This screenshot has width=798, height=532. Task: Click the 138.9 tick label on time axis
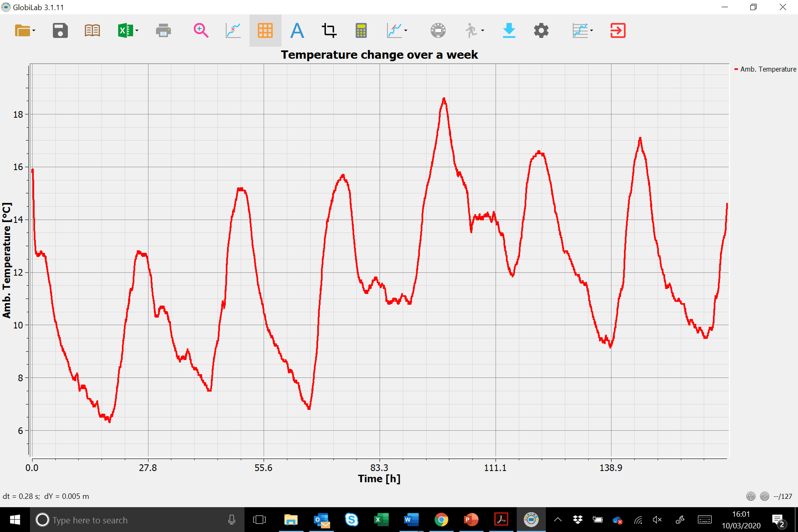tap(611, 468)
